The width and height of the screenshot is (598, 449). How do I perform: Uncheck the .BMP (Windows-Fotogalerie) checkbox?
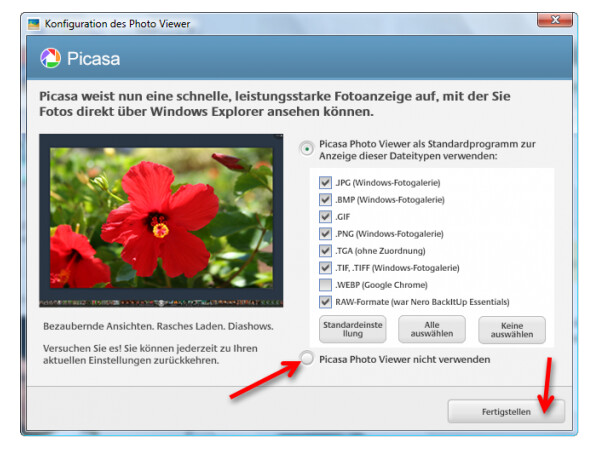pos(325,200)
